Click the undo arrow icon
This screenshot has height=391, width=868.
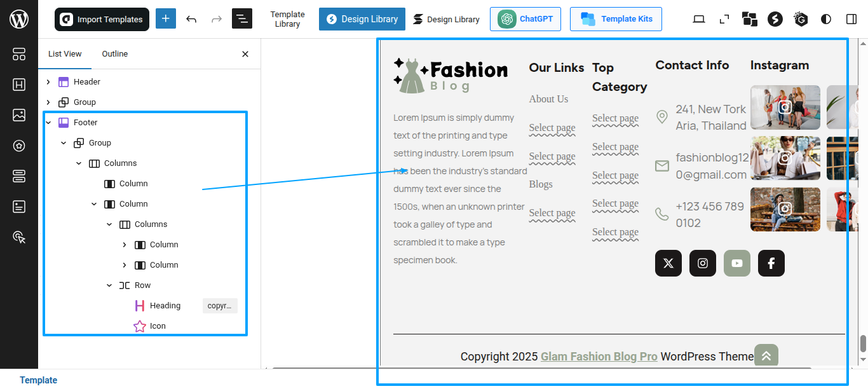coord(191,19)
